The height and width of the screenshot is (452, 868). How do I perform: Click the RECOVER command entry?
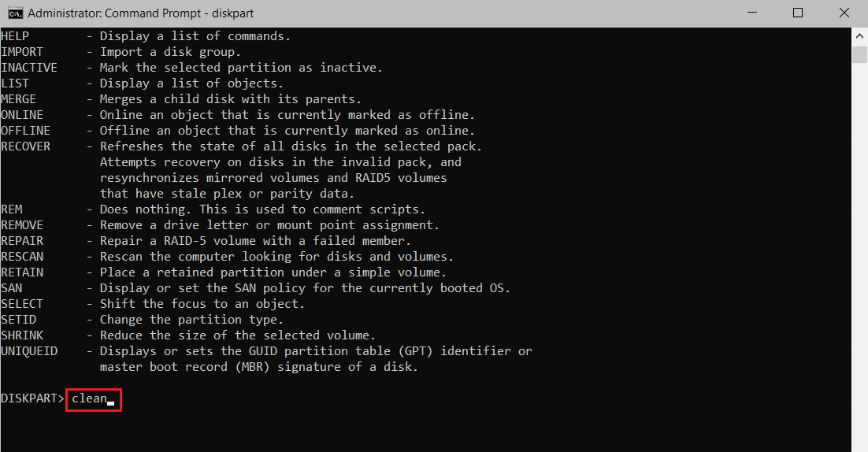click(25, 146)
